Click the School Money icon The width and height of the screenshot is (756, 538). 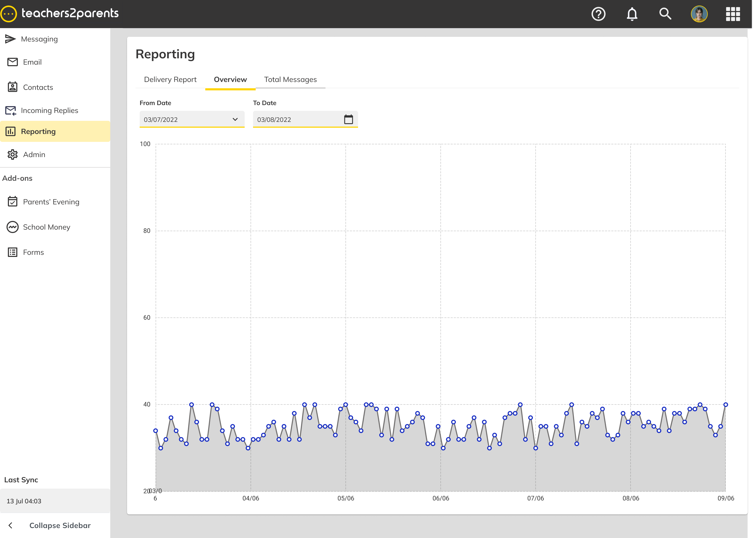point(13,227)
